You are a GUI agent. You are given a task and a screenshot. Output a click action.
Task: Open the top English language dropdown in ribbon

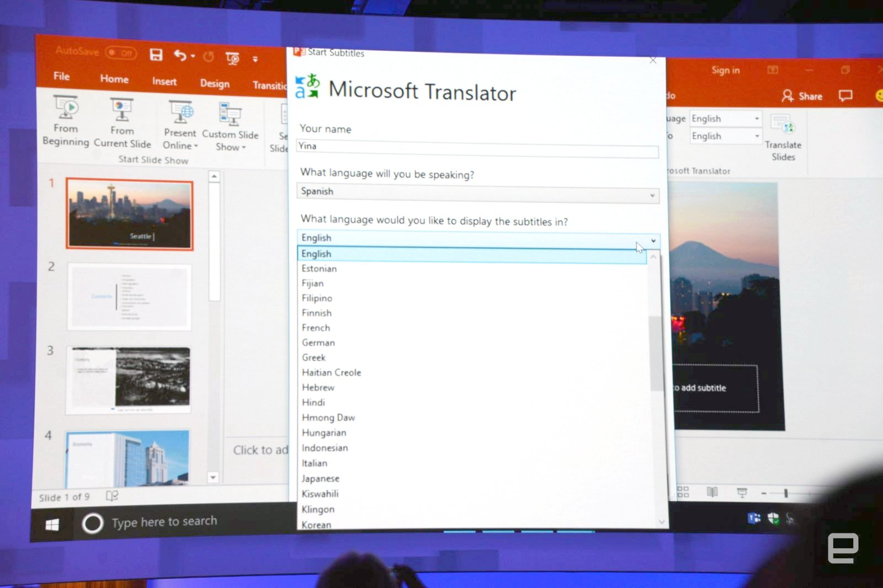[726, 119]
